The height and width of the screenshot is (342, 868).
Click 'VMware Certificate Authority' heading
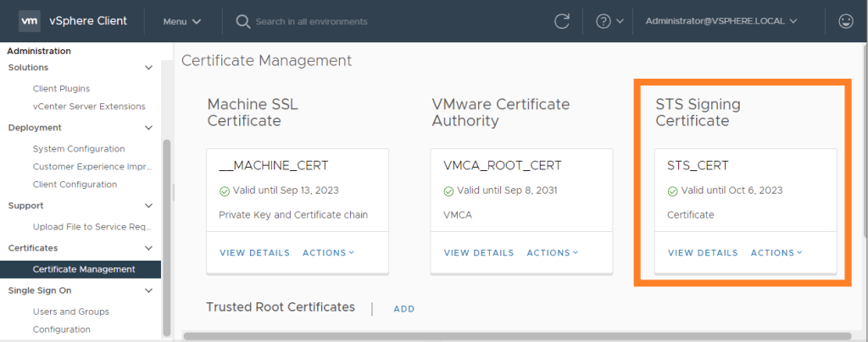click(500, 112)
